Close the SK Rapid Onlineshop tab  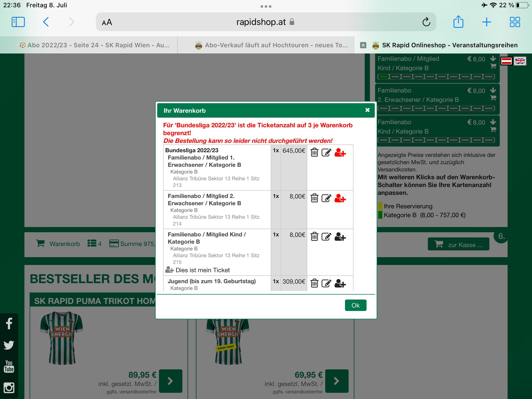pyautogui.click(x=363, y=45)
